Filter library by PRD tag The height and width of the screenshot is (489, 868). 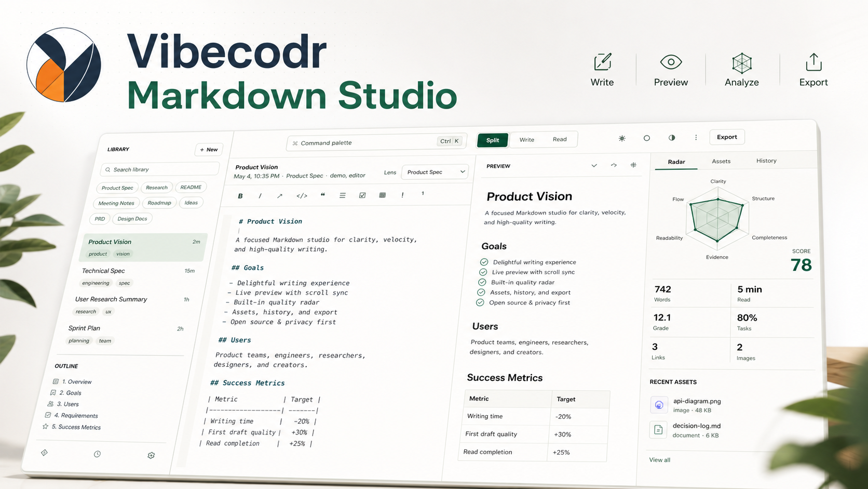(100, 219)
